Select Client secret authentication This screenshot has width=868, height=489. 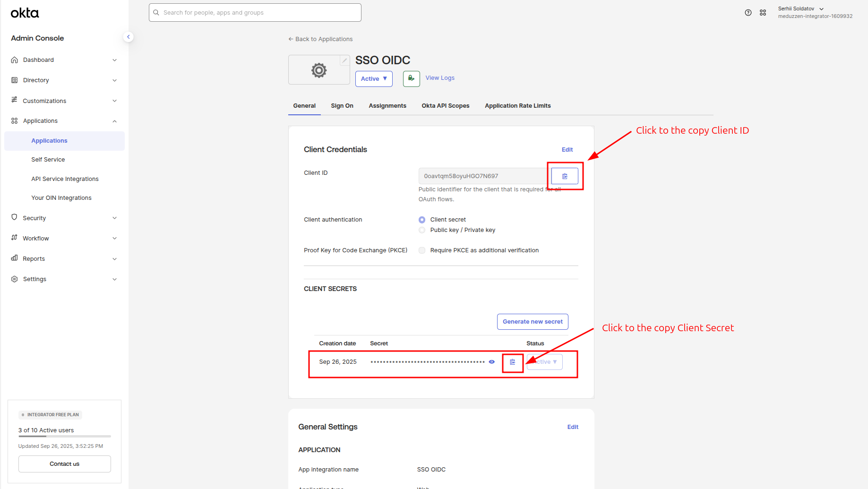point(422,220)
